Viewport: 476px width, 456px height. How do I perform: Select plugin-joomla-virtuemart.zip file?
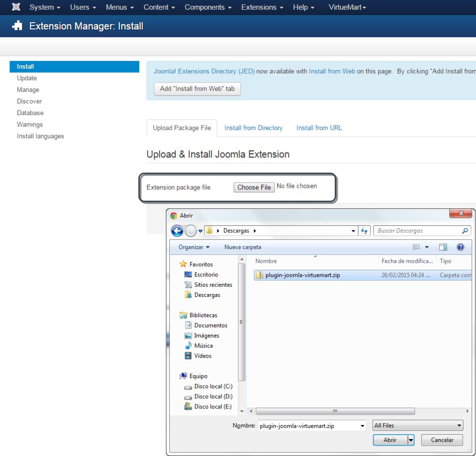(x=362, y=275)
